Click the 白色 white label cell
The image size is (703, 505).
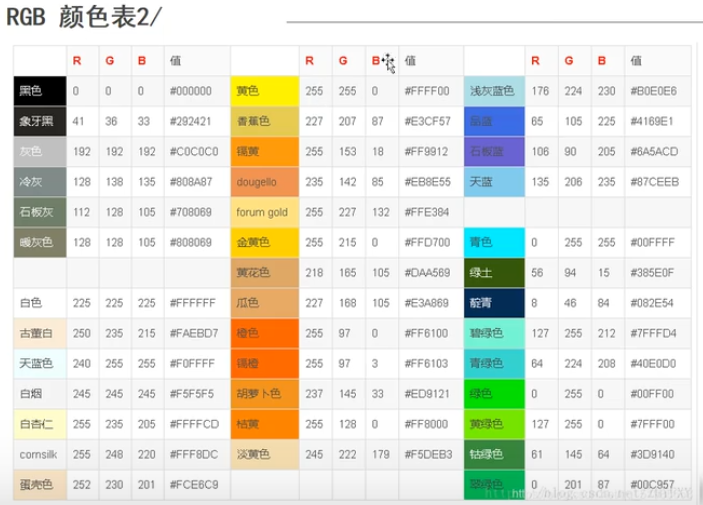click(x=40, y=303)
